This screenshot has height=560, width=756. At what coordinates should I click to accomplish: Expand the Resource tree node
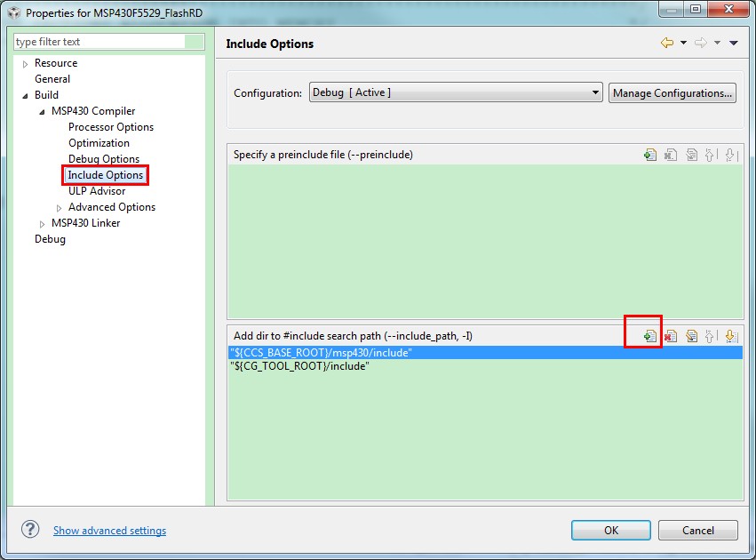(x=25, y=64)
